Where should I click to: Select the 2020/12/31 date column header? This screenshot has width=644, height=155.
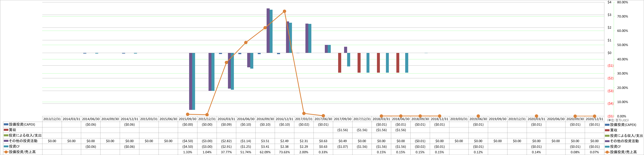pos(594,119)
